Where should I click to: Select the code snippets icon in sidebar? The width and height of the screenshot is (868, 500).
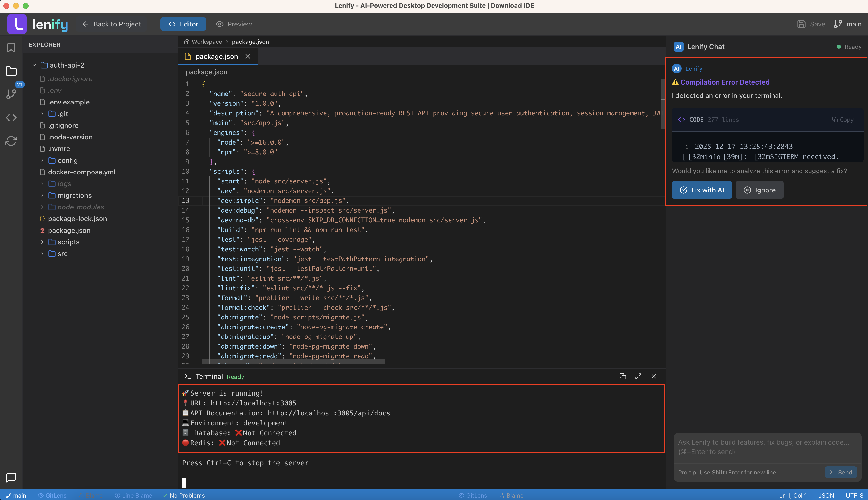(x=11, y=117)
